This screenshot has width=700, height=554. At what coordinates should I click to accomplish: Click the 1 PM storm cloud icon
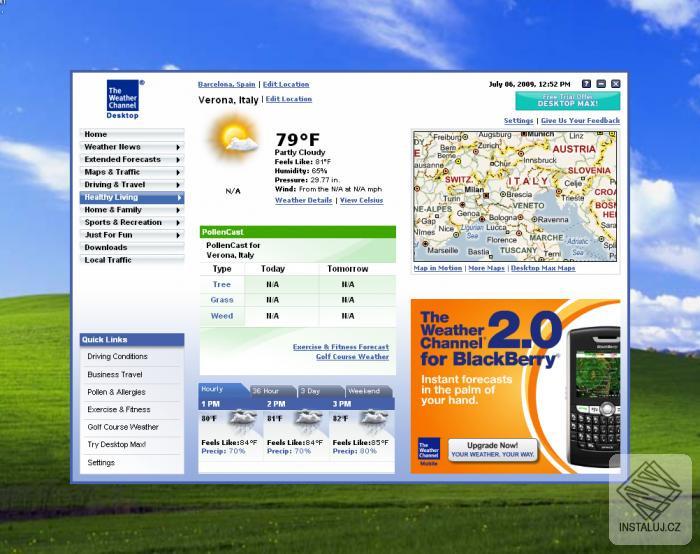243,421
